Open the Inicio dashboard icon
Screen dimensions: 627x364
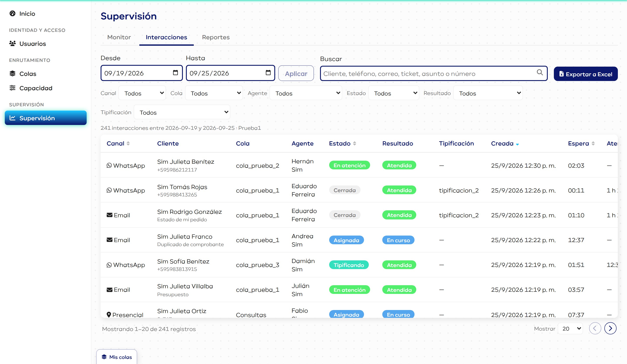pos(12,13)
